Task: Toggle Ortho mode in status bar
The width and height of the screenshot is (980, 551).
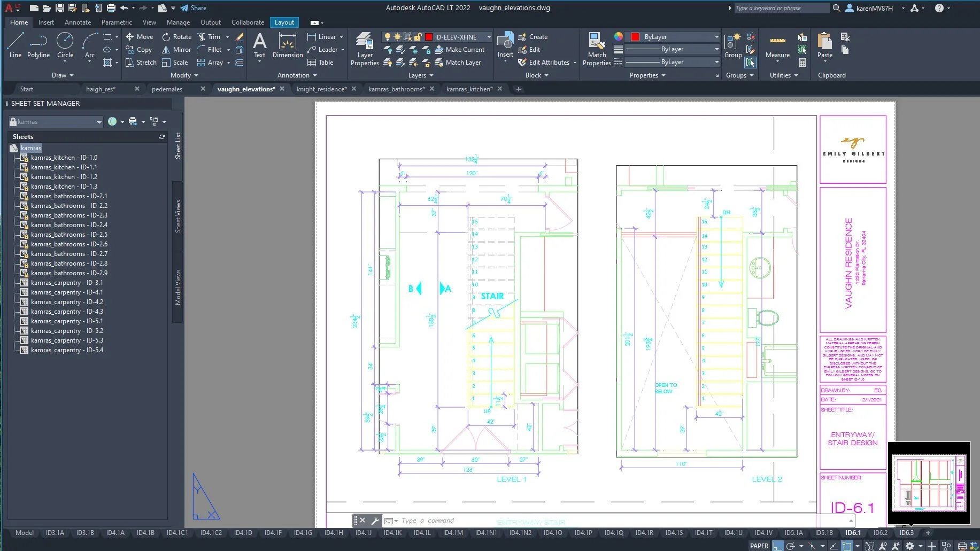Action: [x=777, y=546]
